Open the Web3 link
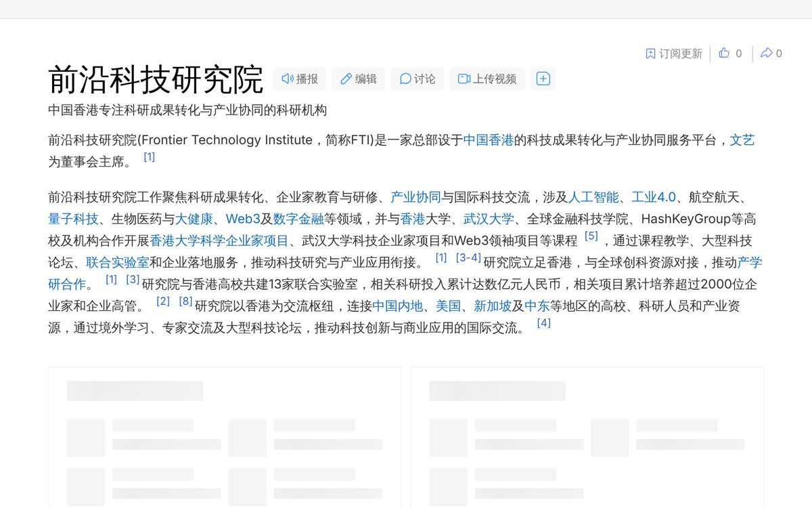 click(x=243, y=219)
